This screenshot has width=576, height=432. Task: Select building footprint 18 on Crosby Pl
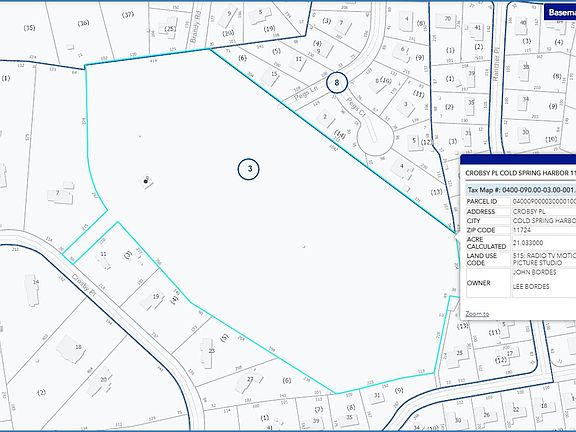click(71, 349)
